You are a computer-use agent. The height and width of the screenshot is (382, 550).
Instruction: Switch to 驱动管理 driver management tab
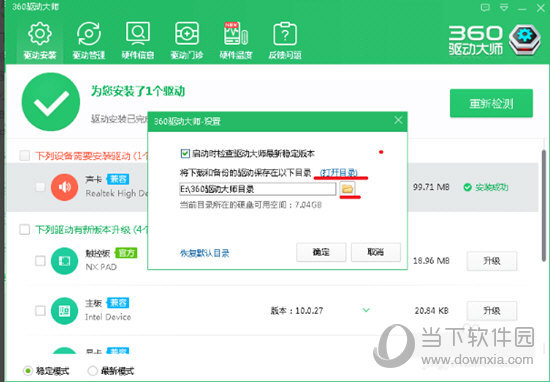89,41
